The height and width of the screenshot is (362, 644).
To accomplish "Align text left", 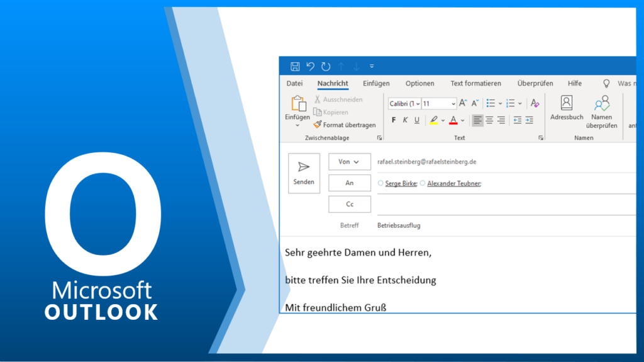I will tap(477, 120).
